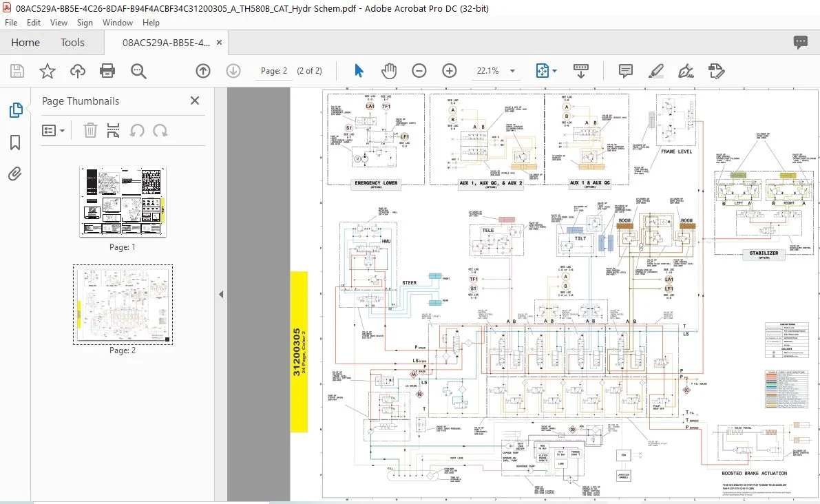Open the Attachments paperclip panel
The height and width of the screenshot is (504, 820).
coord(15,174)
